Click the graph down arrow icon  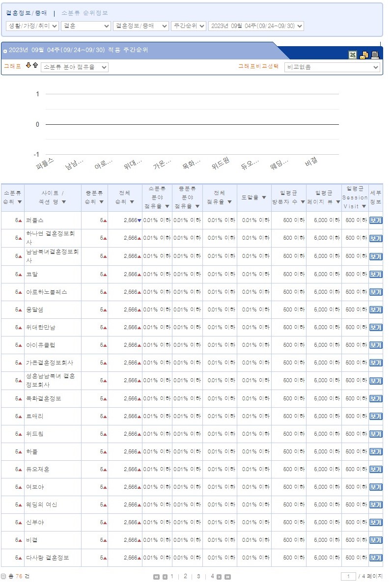(x=28, y=66)
